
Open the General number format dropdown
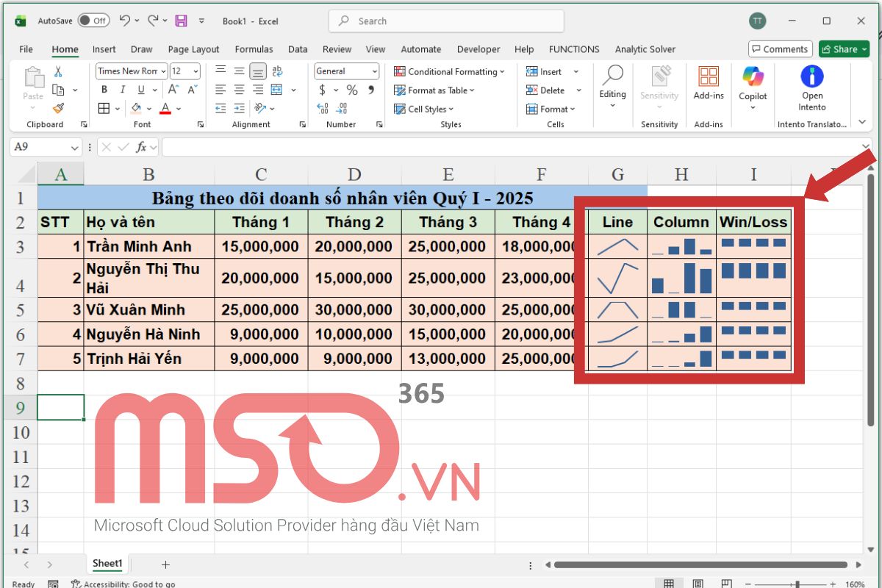click(374, 71)
